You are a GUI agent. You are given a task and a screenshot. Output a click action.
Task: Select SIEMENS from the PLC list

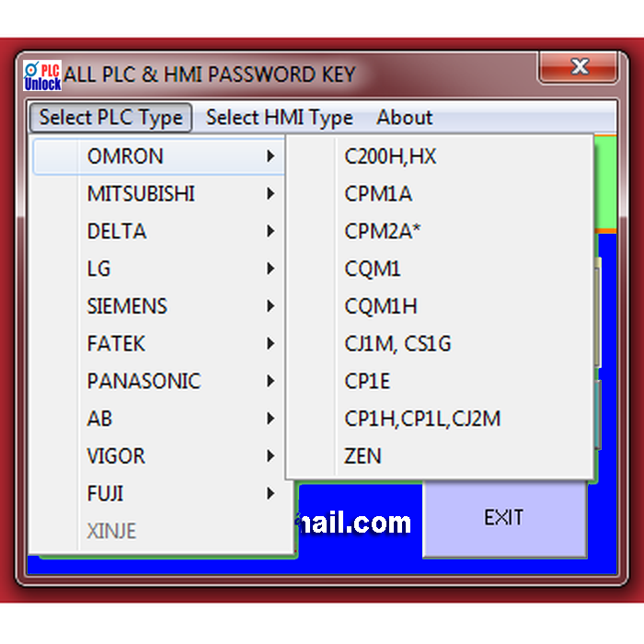(x=127, y=306)
